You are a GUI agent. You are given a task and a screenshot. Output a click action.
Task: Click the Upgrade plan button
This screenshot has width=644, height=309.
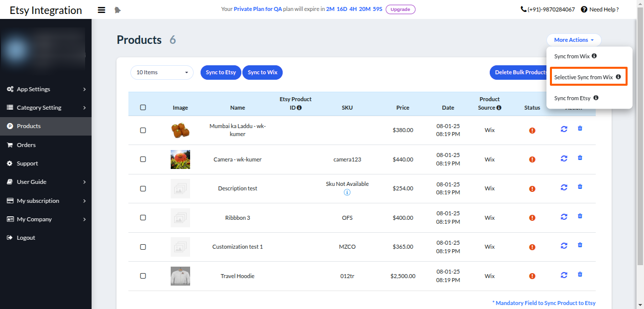(400, 9)
